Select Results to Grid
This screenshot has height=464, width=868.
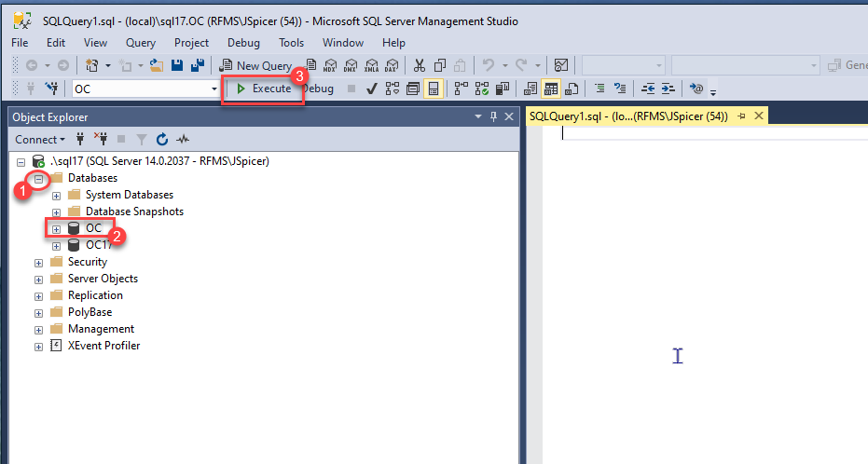point(551,89)
